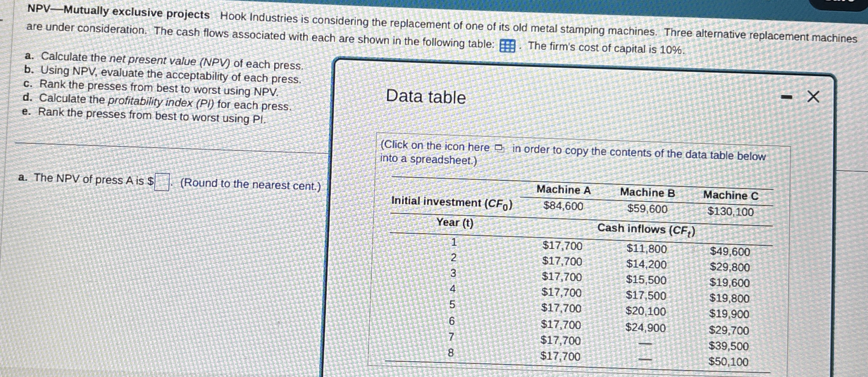
Task: Click inside the NPV answer box for press A
Action: pyautogui.click(x=161, y=183)
